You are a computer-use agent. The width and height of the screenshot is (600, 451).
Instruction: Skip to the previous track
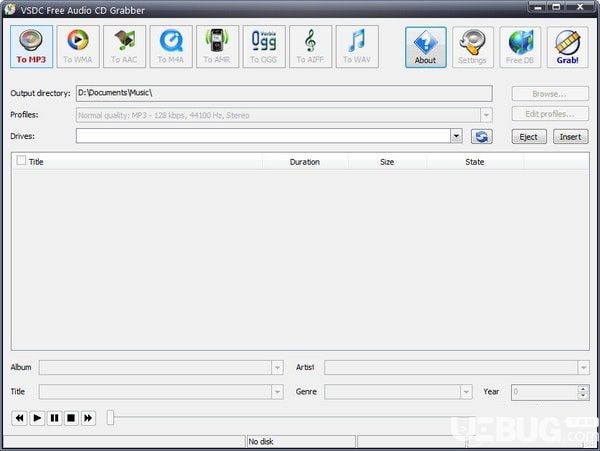pyautogui.click(x=20, y=418)
